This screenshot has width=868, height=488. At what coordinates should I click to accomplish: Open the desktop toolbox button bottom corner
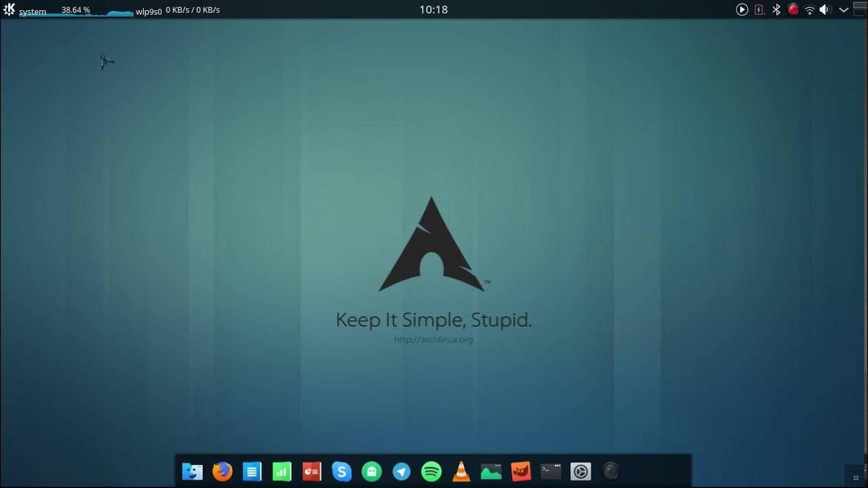click(856, 477)
